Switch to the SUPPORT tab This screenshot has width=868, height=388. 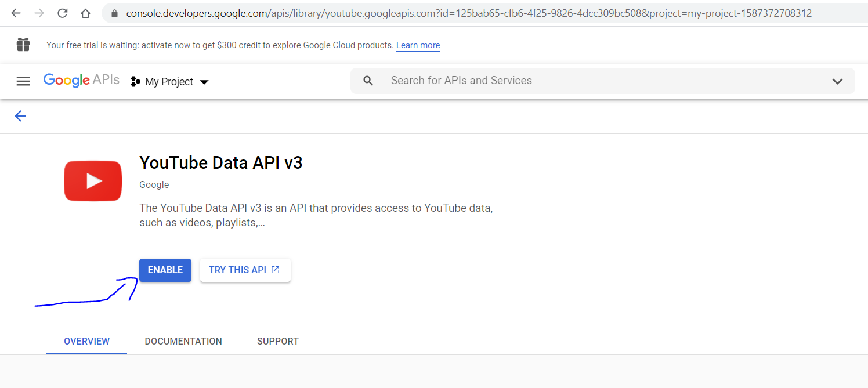[x=278, y=341]
